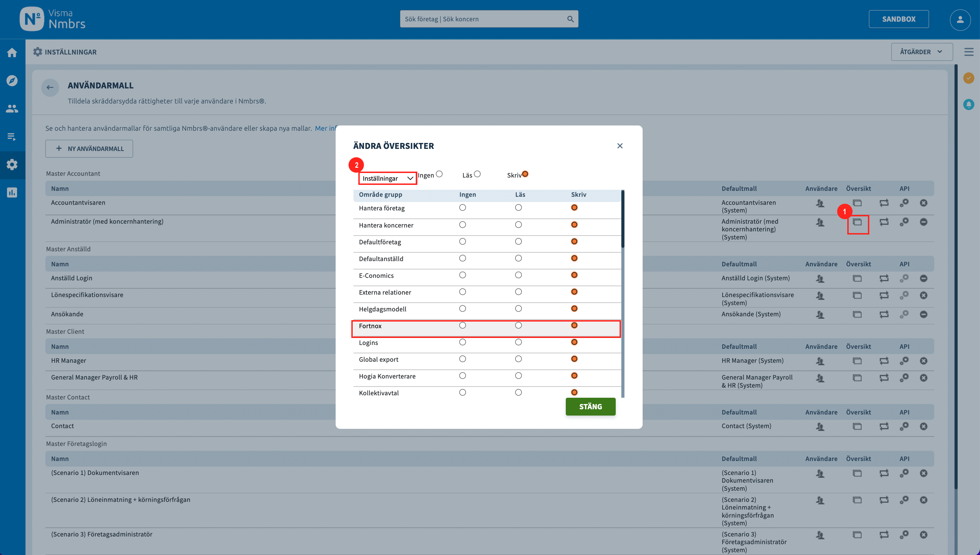Click the Sandbox button
The width and height of the screenshot is (980, 555).
(899, 19)
